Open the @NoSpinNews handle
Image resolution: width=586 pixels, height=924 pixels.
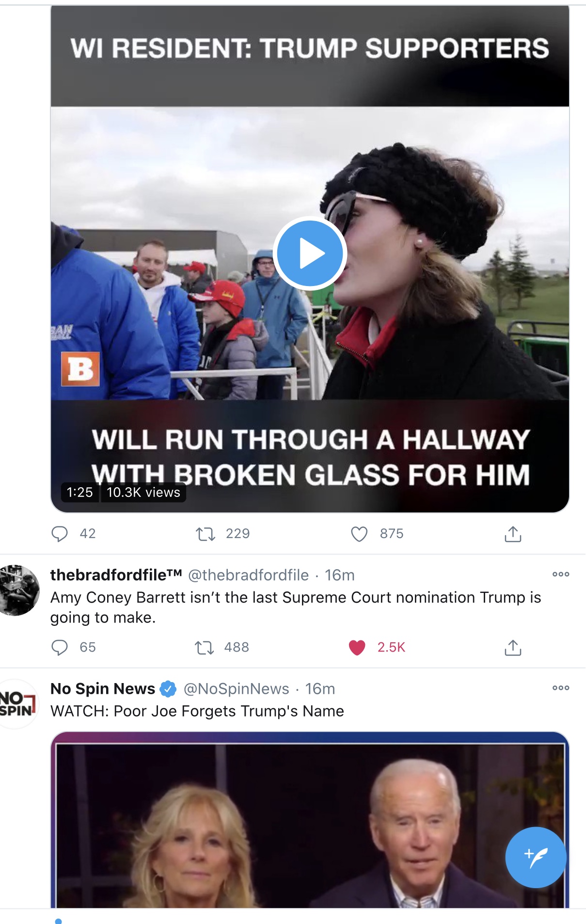point(236,689)
